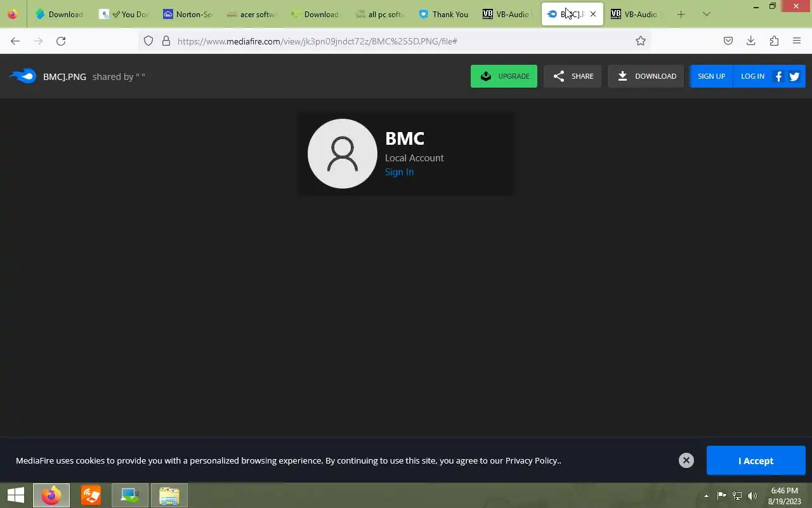812x508 pixels.
Task: Switch to the last VB-Audio tab
Action: pos(636,14)
